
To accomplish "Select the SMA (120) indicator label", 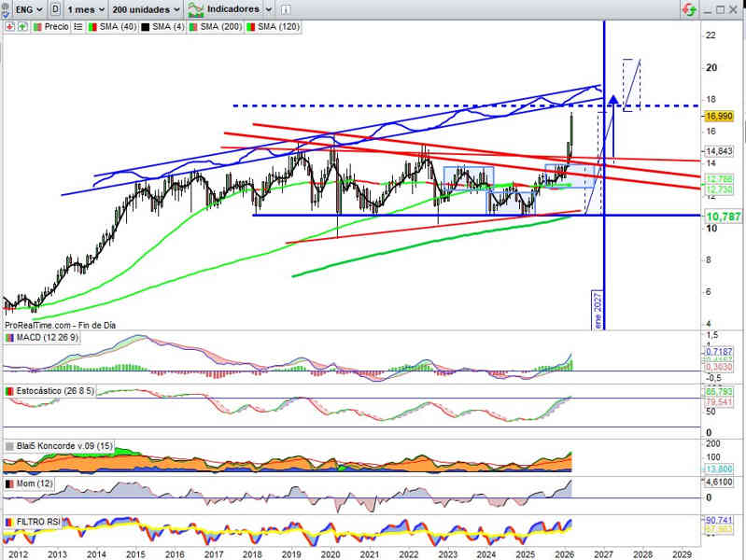I will click(x=278, y=27).
